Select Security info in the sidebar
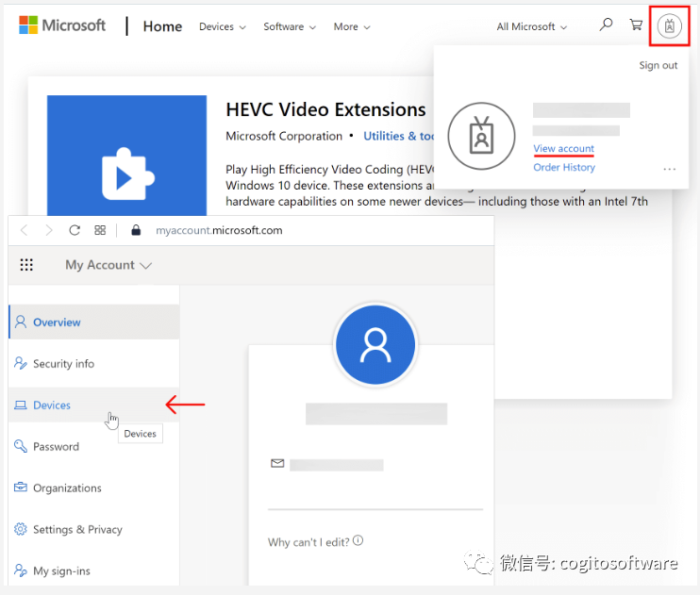 [93, 363]
